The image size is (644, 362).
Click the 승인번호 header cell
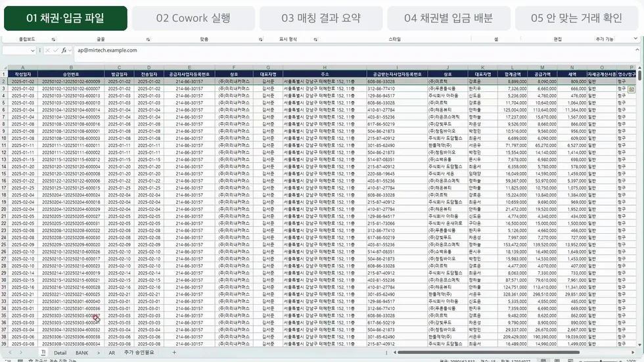tap(71, 74)
